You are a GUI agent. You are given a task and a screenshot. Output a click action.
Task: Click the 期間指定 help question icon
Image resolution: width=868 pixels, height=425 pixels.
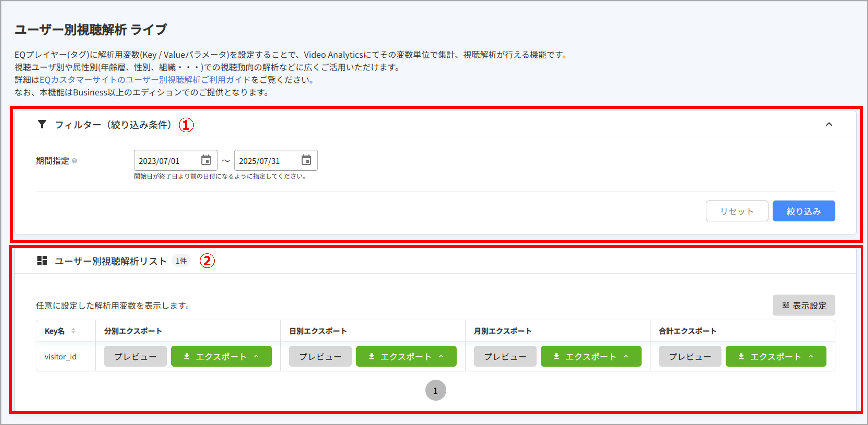click(74, 161)
